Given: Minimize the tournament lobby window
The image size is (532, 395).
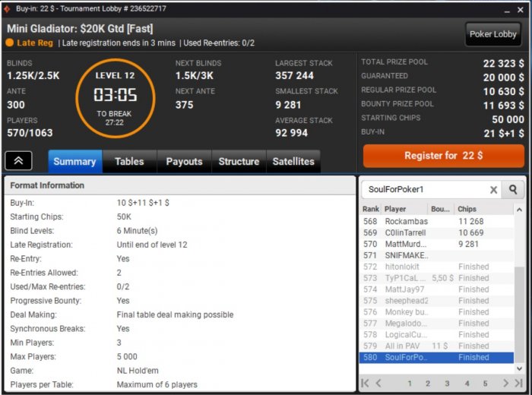Looking at the screenshot, I should pos(507,10).
